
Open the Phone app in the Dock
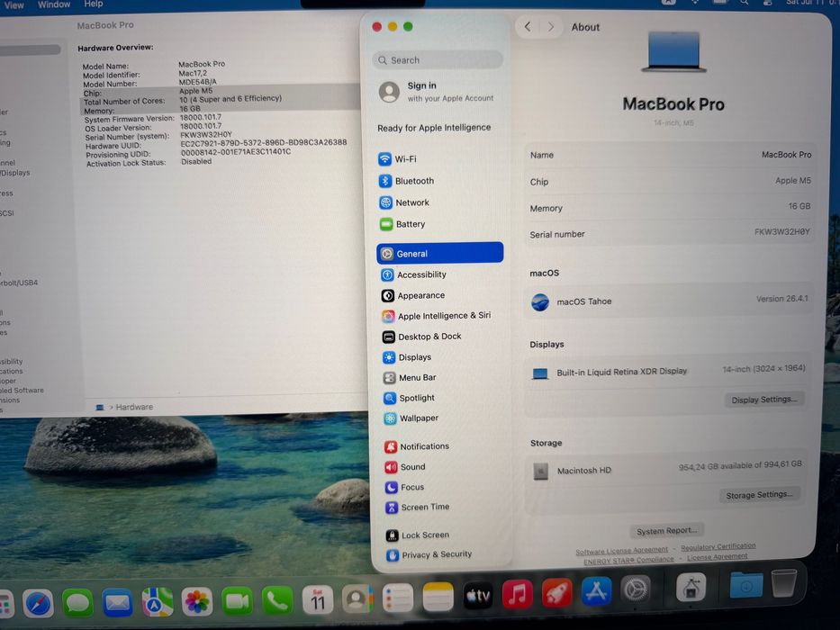click(x=277, y=601)
